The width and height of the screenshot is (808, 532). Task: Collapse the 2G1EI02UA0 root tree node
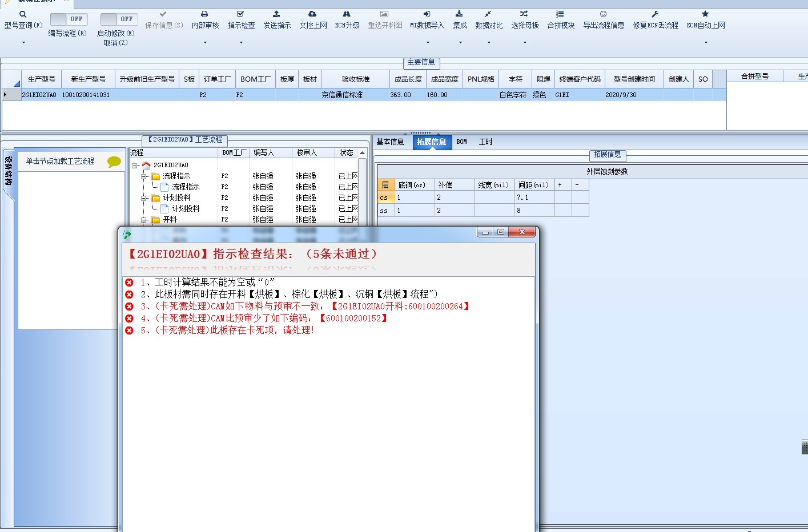(x=135, y=166)
